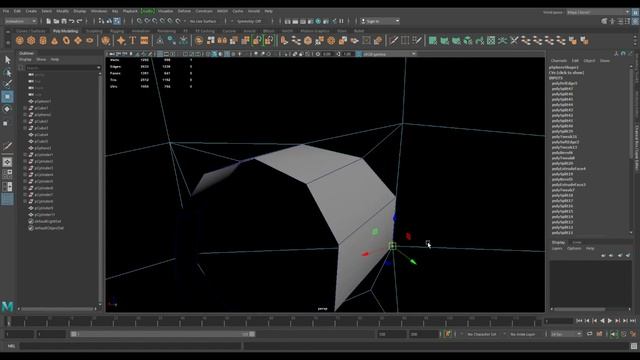
Task: Open the Sign In dropdown
Action: [x=380, y=21]
